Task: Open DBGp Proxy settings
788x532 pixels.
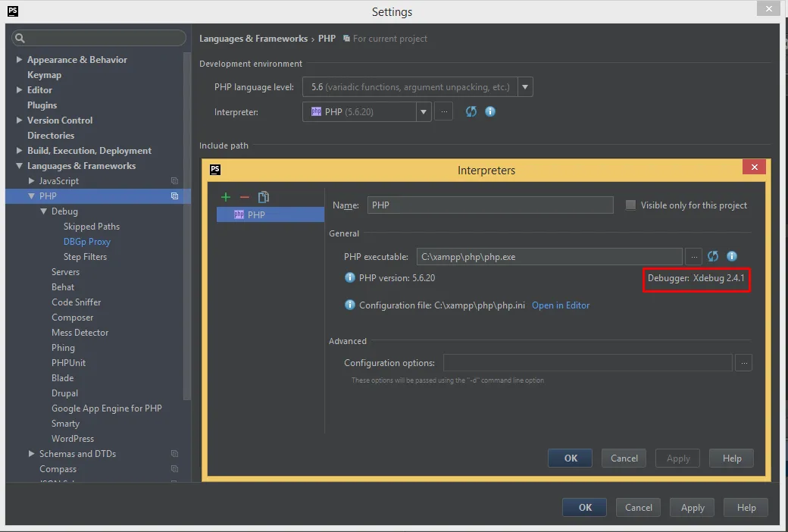Action: [87, 241]
